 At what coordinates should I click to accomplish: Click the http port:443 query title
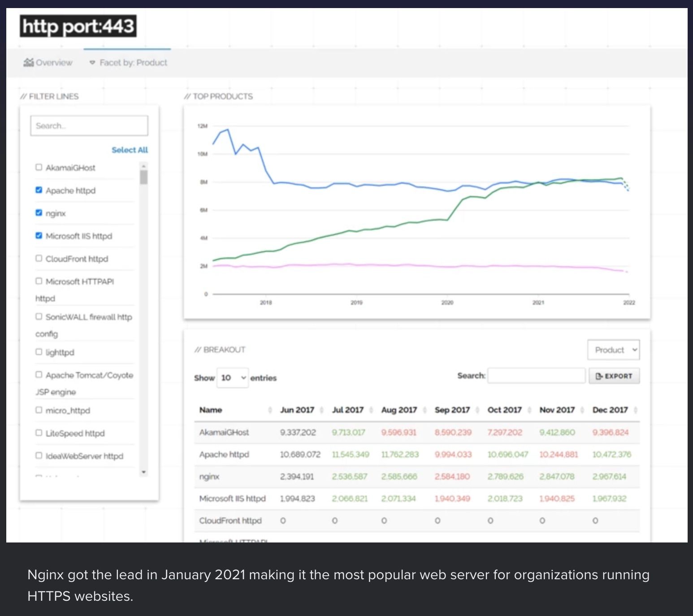78,26
